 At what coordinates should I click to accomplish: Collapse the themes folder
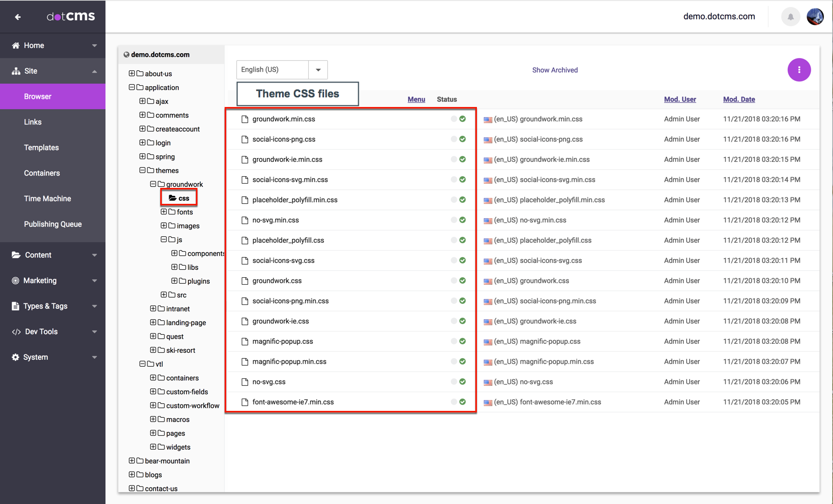(x=142, y=170)
